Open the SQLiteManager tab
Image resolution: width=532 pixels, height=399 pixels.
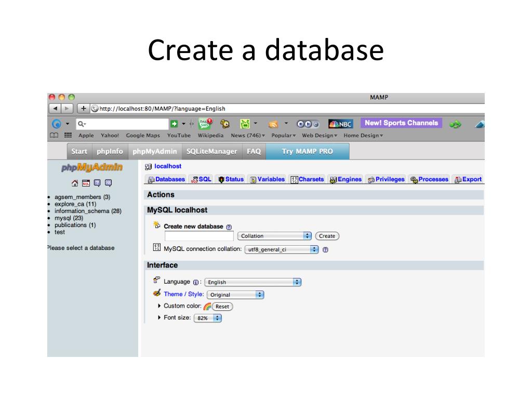(x=212, y=151)
